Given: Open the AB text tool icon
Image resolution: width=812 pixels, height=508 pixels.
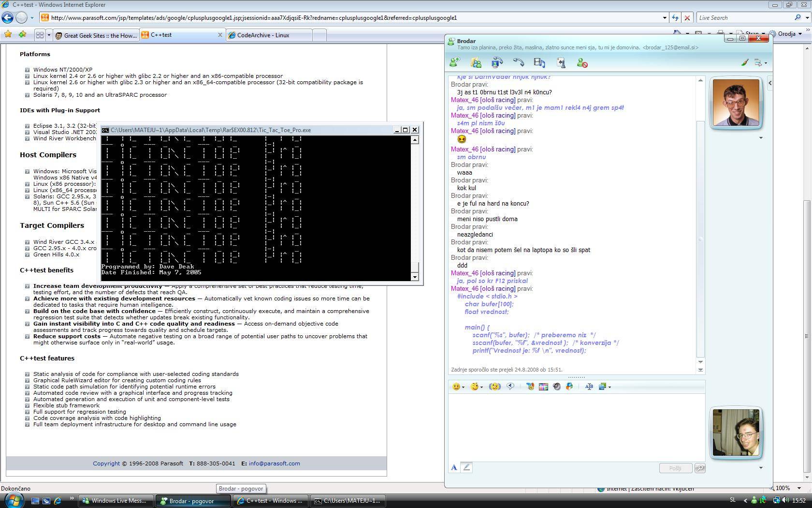Looking at the screenshot, I should (589, 387).
